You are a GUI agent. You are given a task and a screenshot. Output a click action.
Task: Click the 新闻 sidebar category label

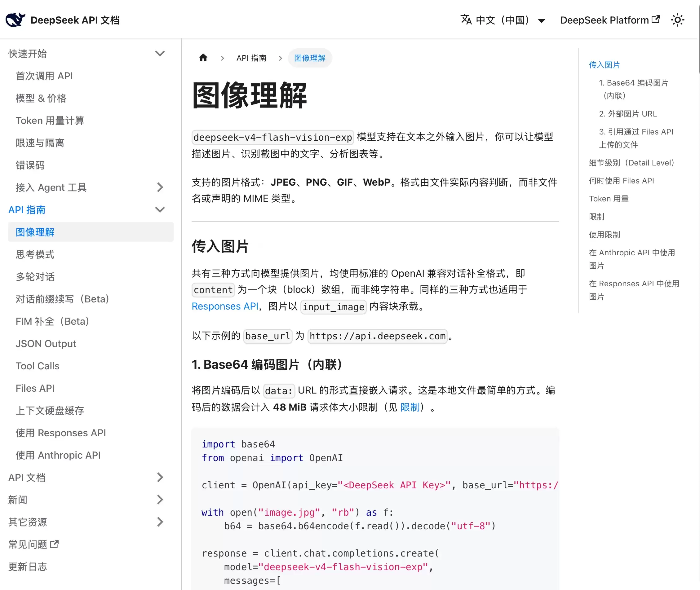[x=18, y=500]
